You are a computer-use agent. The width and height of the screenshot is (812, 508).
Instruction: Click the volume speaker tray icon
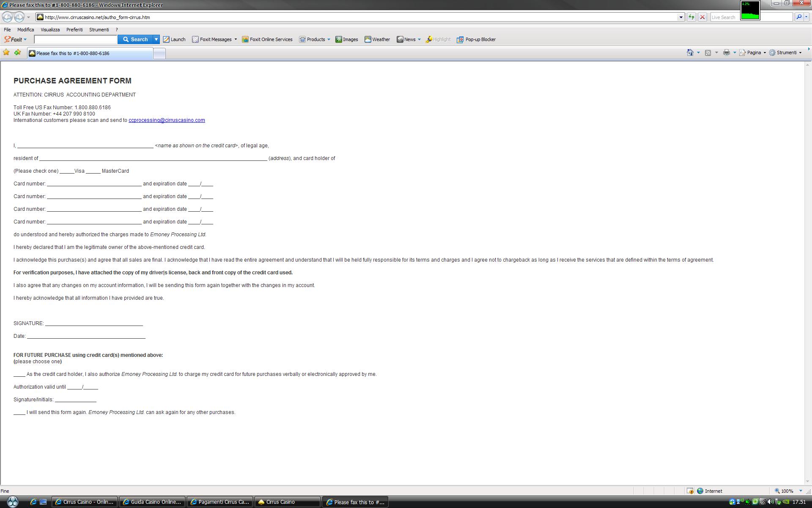(770, 502)
